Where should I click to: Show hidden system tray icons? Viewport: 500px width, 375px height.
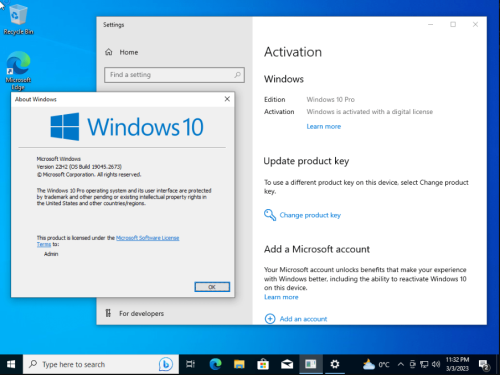(401, 364)
